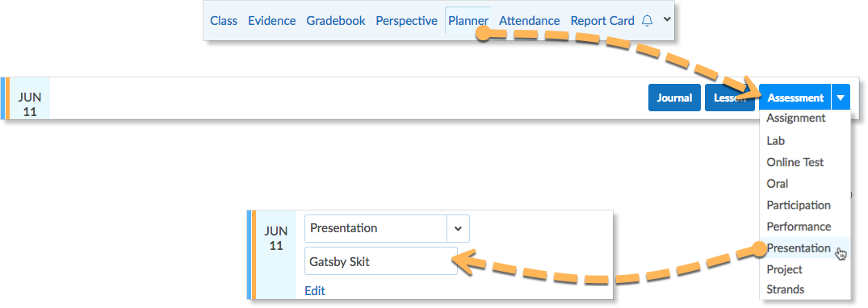This screenshot has width=868, height=308.
Task: Open the Assessment dropdown arrow
Action: [841, 98]
